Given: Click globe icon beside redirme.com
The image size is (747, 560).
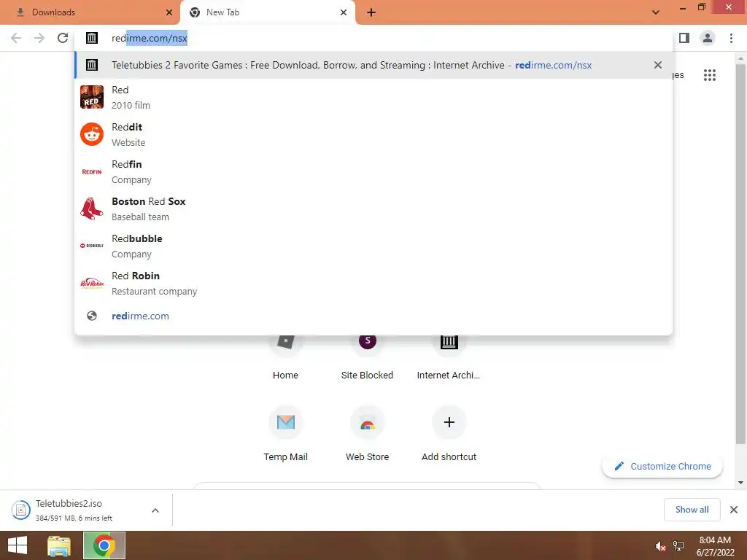Looking at the screenshot, I should (x=92, y=316).
